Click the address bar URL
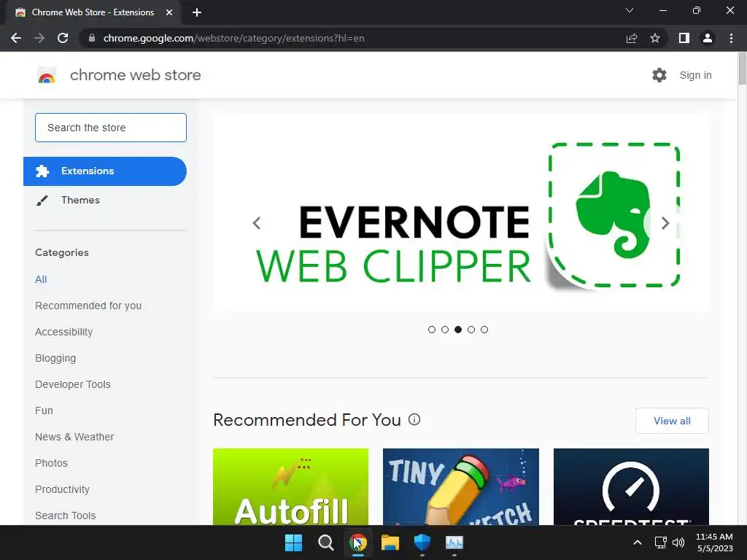 pyautogui.click(x=233, y=38)
